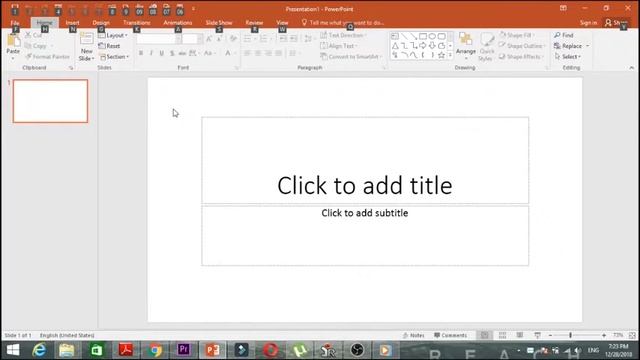Open the Comments pane
This screenshot has width=640, height=360.
[451, 335]
